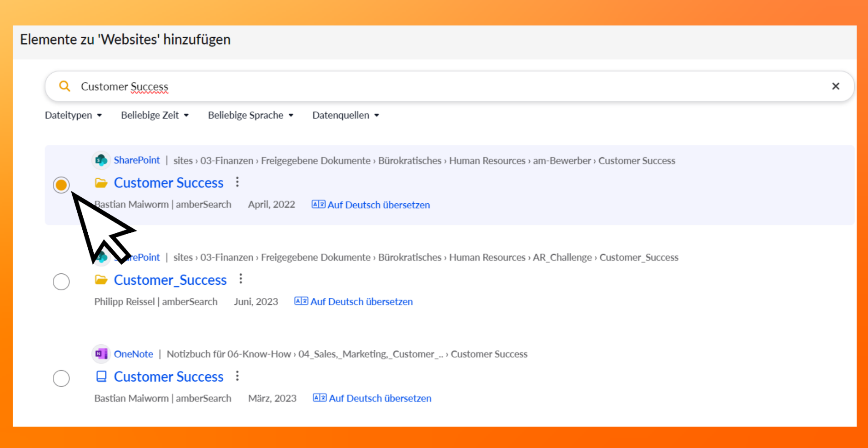
Task: Open the Beliebige Zeit filter dropdown
Action: (155, 115)
